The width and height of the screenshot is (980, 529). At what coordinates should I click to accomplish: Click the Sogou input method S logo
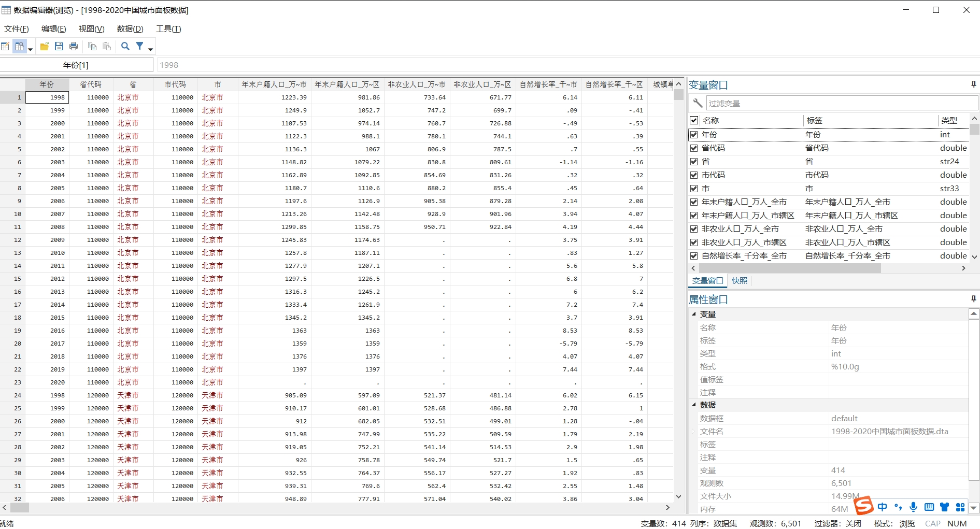[864, 506]
